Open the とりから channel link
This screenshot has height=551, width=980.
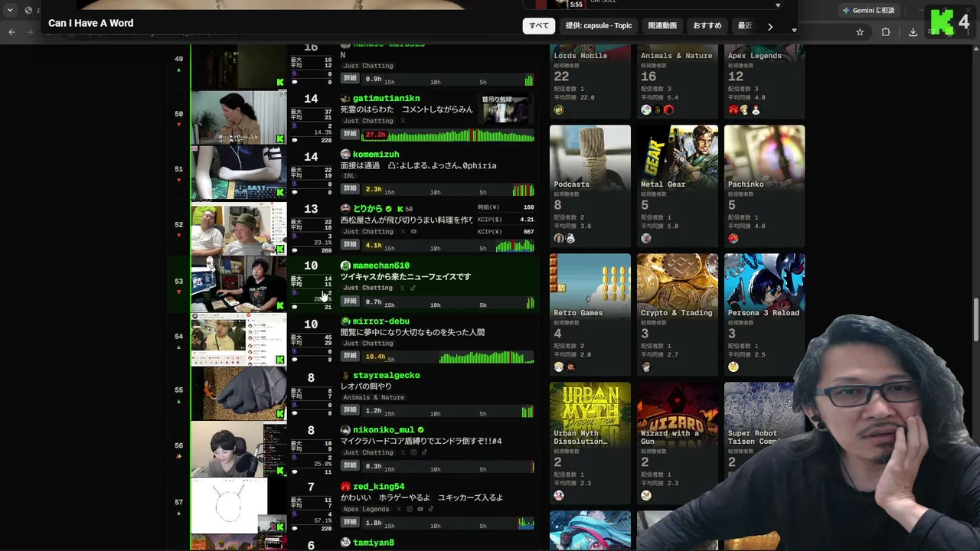367,209
